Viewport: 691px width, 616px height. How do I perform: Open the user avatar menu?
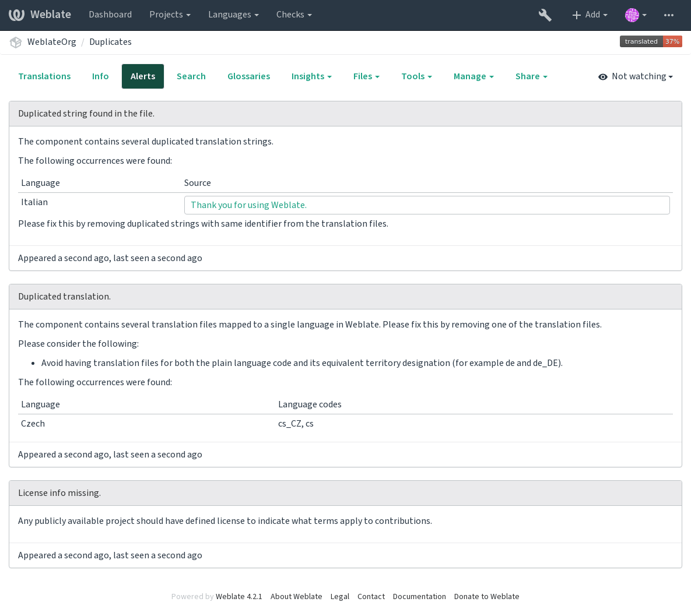[x=636, y=15]
